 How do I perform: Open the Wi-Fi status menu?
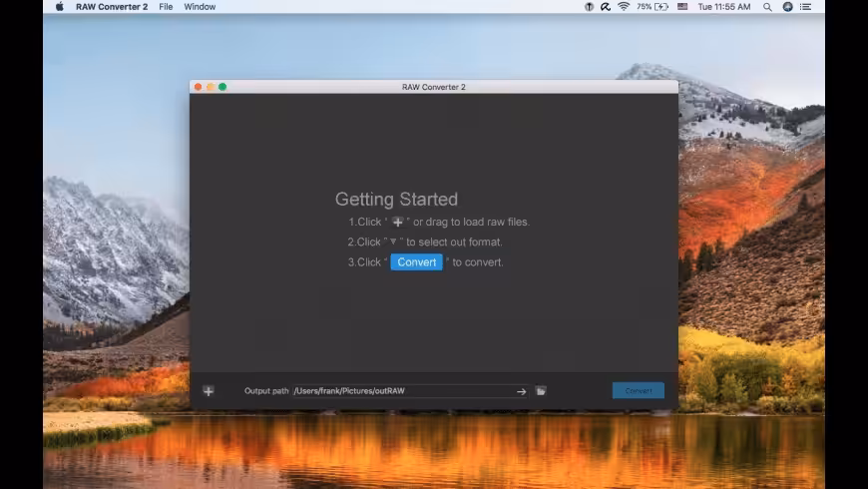[x=624, y=7]
